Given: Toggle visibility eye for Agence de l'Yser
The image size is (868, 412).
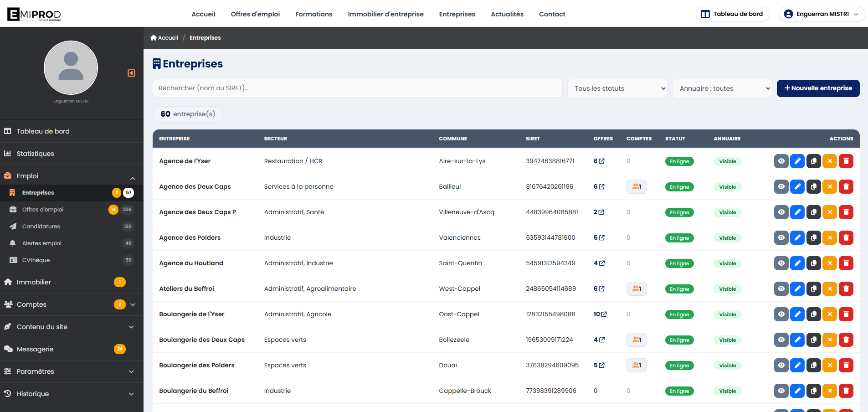Looking at the screenshot, I should [781, 161].
